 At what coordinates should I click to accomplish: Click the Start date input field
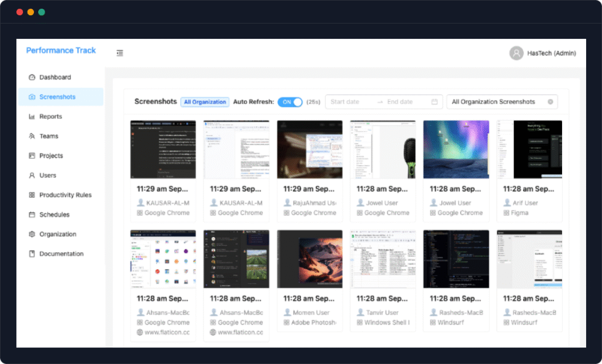coord(349,102)
